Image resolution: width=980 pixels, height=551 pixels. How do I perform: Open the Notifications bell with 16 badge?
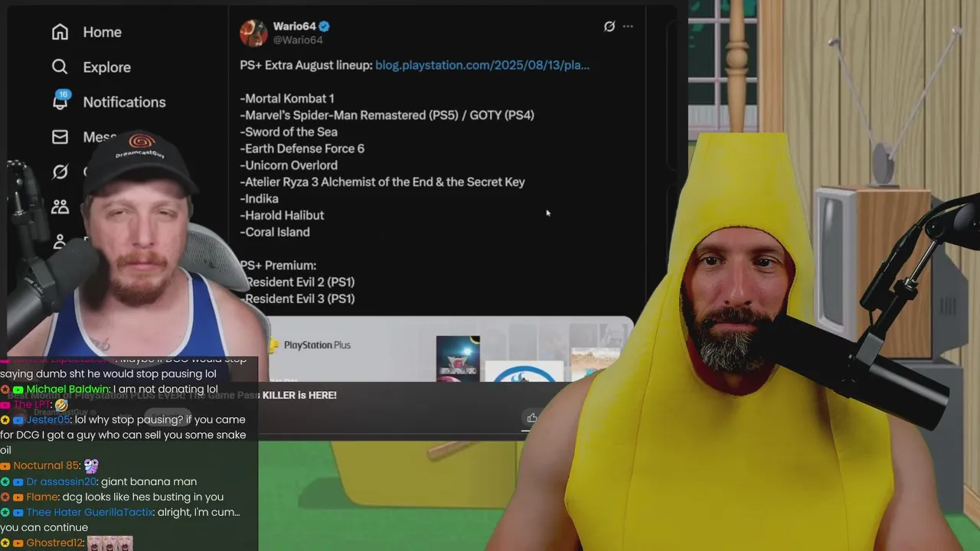(60, 100)
